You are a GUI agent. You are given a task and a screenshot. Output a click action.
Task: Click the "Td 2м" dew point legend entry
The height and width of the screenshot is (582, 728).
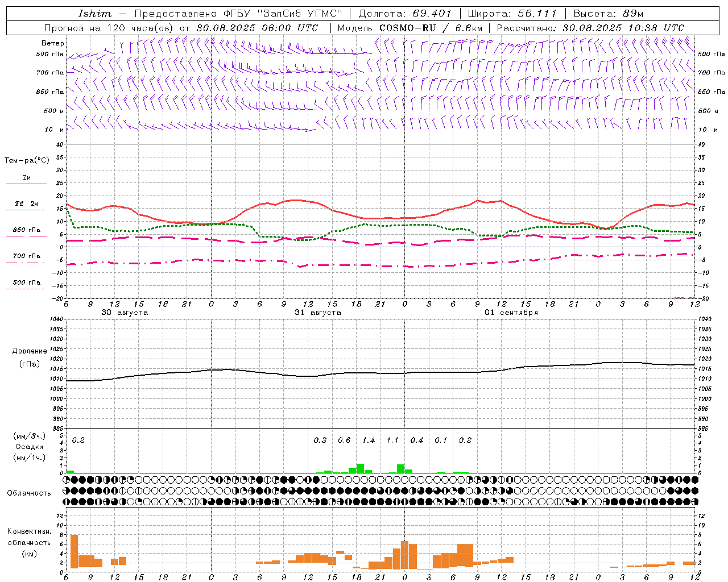tap(26, 203)
